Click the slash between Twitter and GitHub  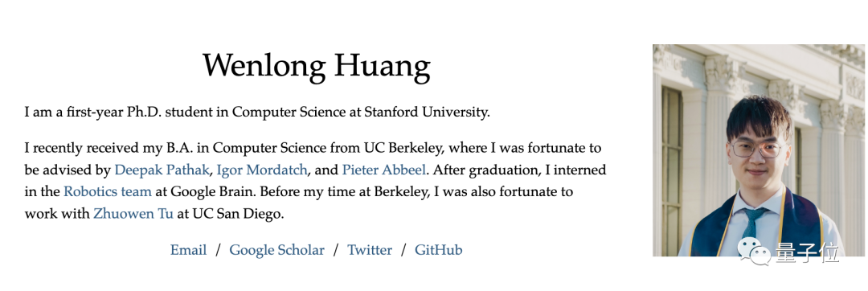[403, 250]
